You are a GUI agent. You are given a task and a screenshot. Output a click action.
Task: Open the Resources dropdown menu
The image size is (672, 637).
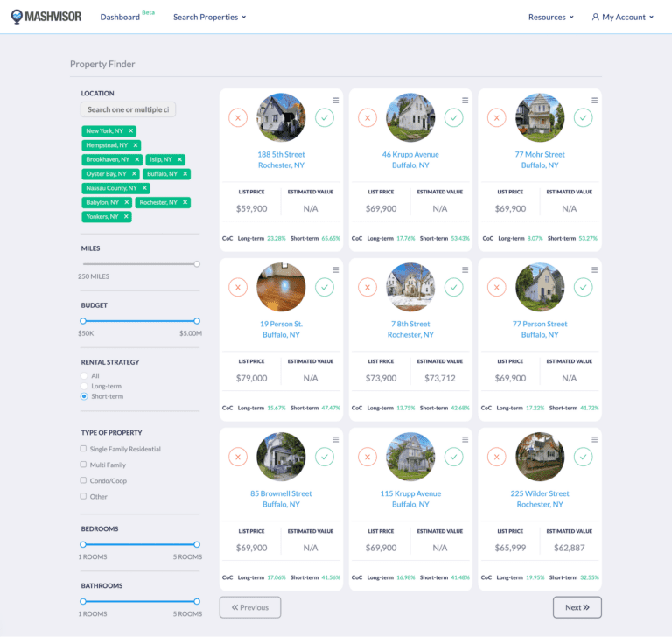click(x=550, y=17)
